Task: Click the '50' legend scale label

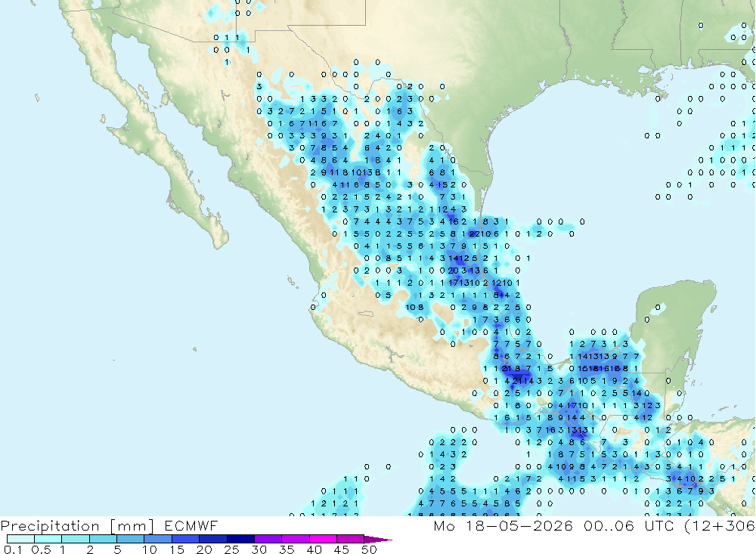Action: pos(369,549)
